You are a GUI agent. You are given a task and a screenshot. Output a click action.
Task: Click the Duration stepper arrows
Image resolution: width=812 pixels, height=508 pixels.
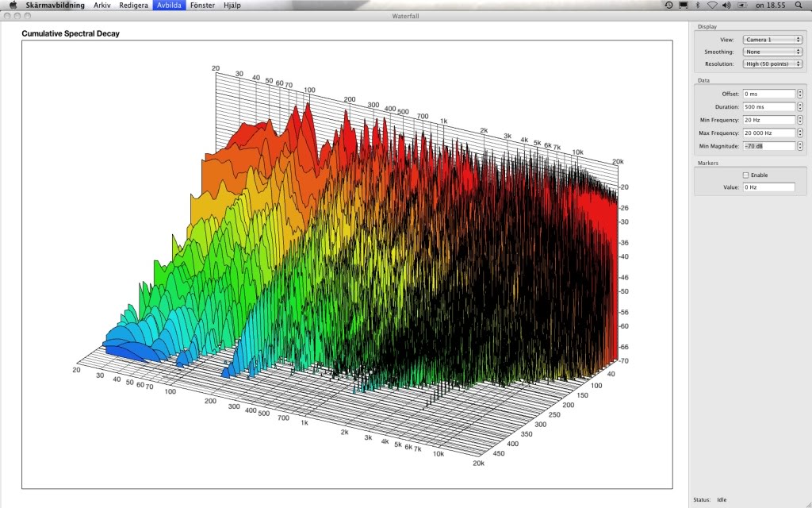800,107
